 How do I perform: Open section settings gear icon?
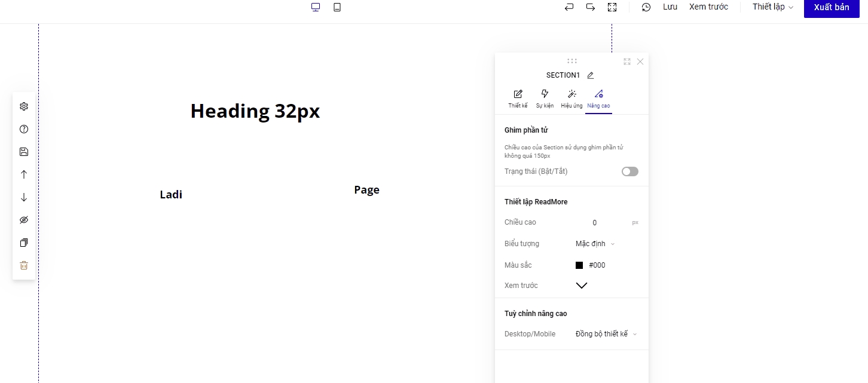pyautogui.click(x=24, y=106)
